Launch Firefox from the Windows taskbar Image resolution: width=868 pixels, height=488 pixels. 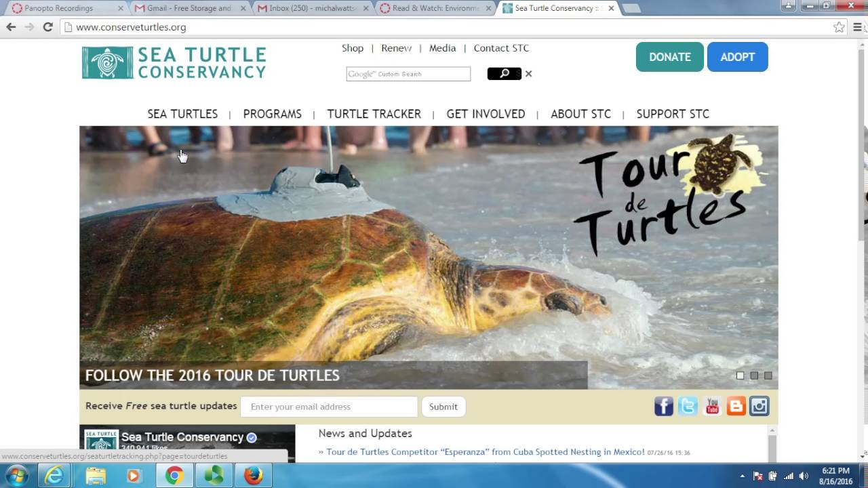pyautogui.click(x=253, y=476)
